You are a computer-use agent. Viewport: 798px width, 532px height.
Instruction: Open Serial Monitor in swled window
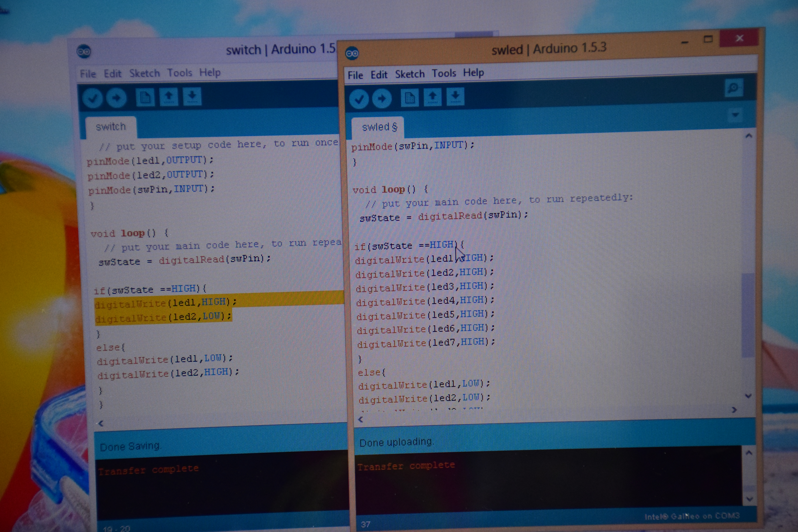(734, 88)
